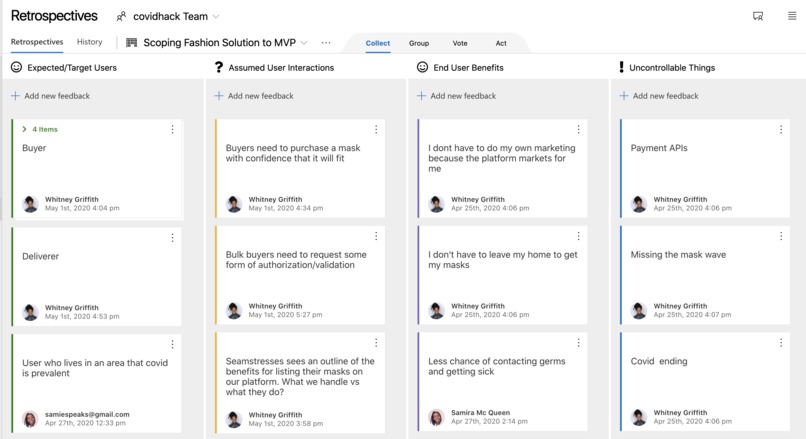Select the 'Bulk buyers need to request' text
The height and width of the screenshot is (439, 806).
coord(296,260)
